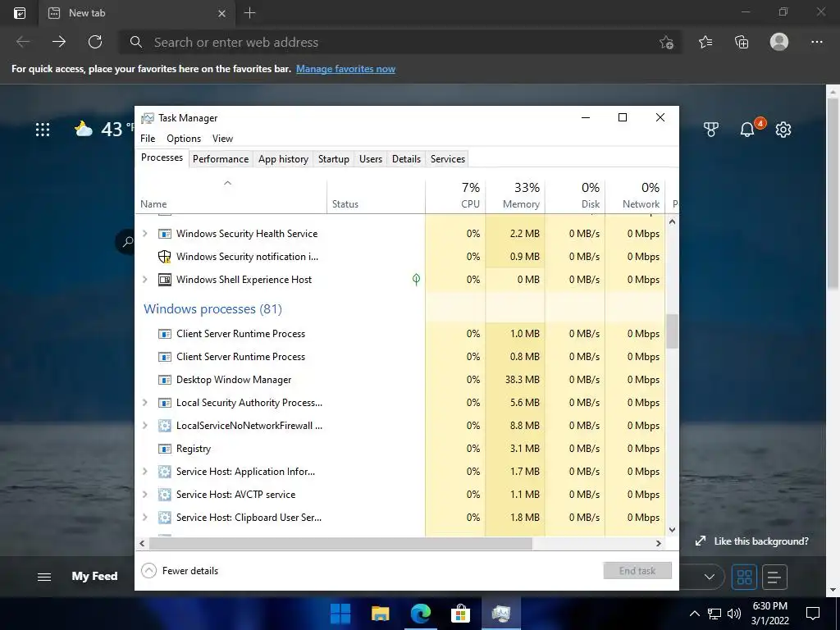840x630 pixels.
Task: Open Edge Settings and more ellipsis
Action: [x=816, y=42]
